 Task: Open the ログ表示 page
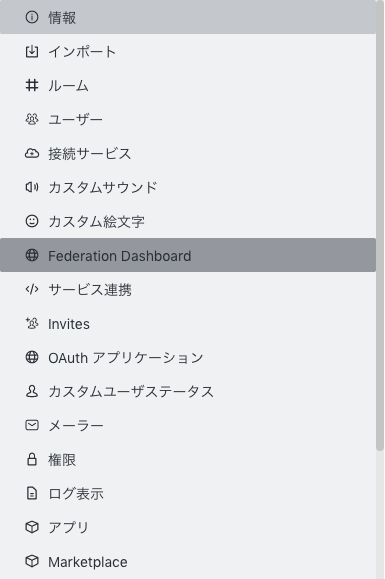click(188, 493)
